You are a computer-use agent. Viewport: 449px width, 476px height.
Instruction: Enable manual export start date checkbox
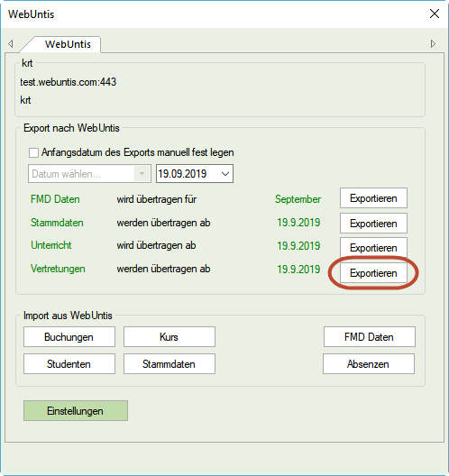click(33, 152)
